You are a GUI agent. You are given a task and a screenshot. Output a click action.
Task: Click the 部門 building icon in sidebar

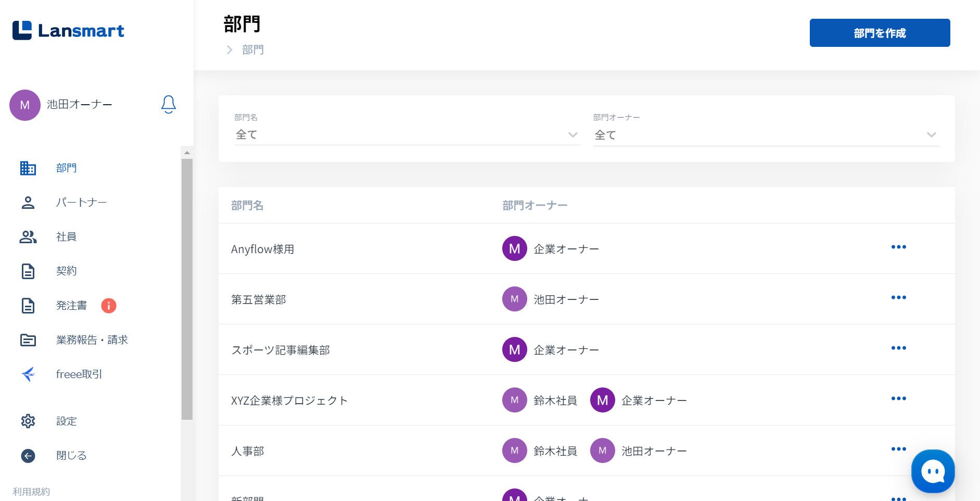click(x=28, y=168)
